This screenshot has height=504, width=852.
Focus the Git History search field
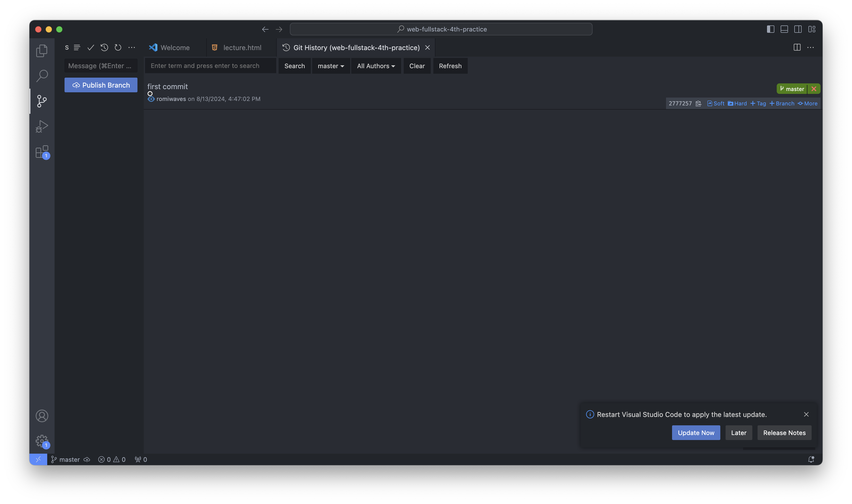click(x=210, y=66)
